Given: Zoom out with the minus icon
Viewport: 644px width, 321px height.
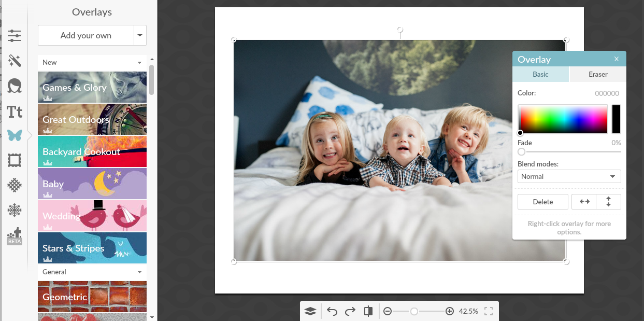Looking at the screenshot, I should click(388, 311).
